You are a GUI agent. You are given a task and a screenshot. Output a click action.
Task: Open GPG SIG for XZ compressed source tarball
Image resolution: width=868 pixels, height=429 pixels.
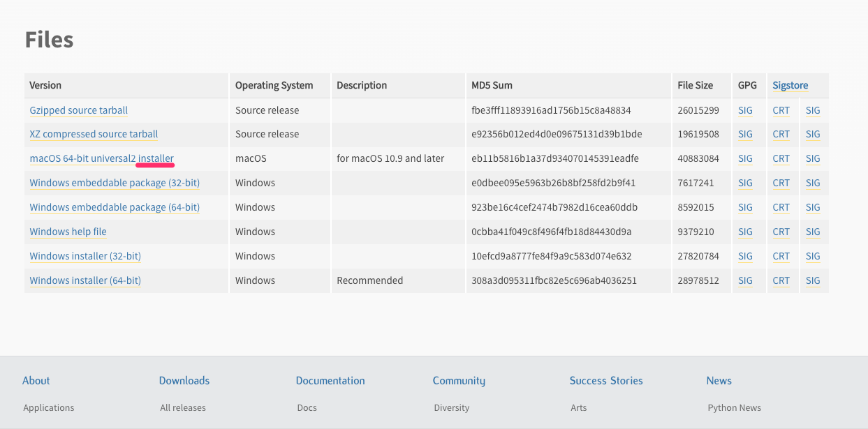tap(746, 134)
